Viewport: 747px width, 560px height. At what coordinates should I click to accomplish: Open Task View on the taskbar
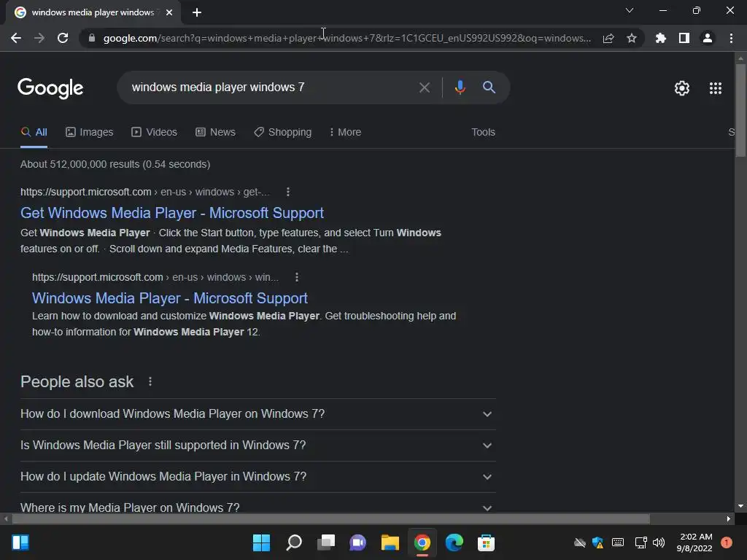[326, 542]
